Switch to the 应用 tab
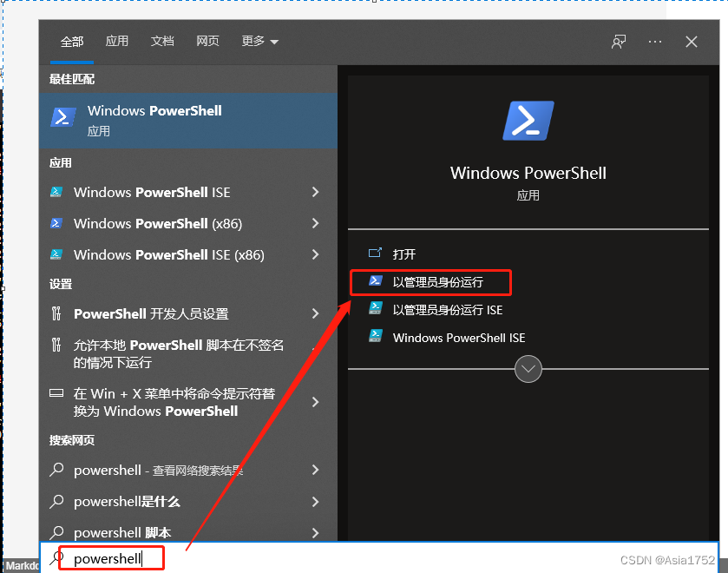The image size is (728, 573). tap(116, 42)
